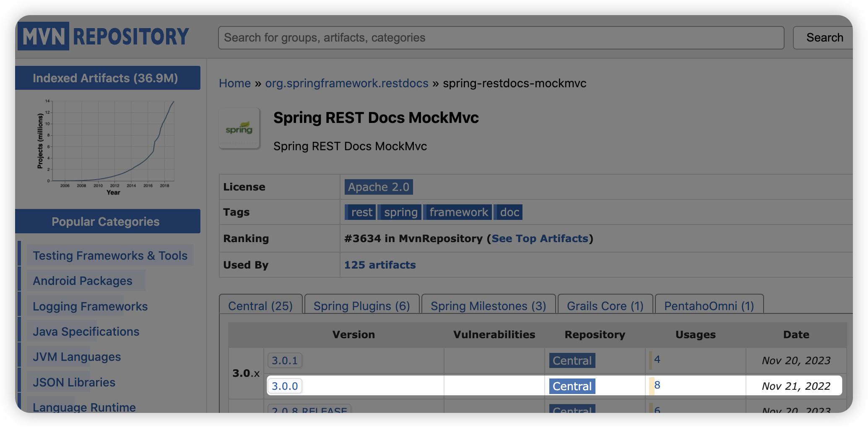The image size is (868, 428).
Task: View the 125 artifacts usage link
Action: point(379,265)
